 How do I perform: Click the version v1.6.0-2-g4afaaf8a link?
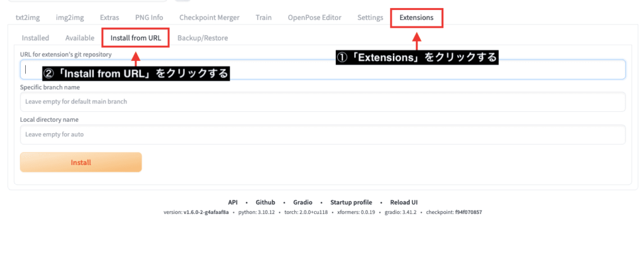click(x=206, y=212)
